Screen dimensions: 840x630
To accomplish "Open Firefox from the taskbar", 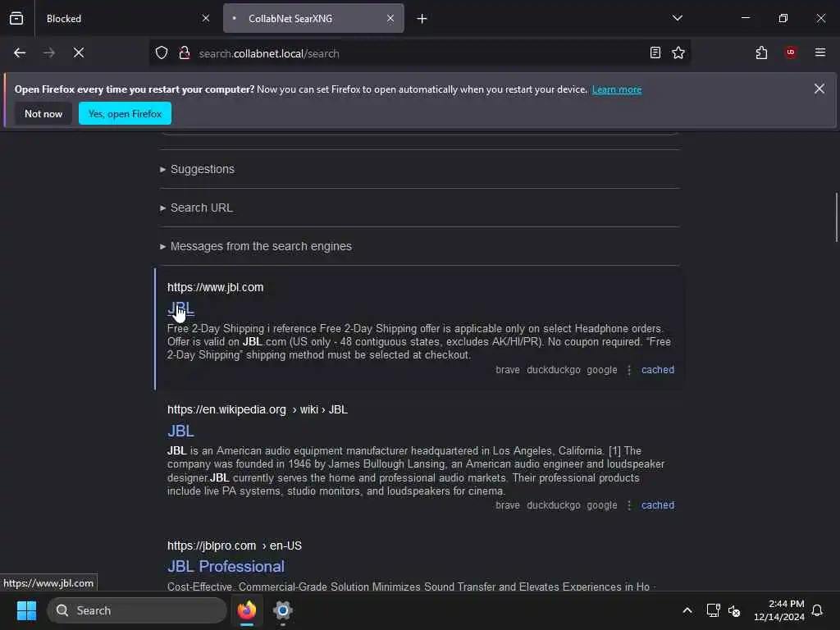I will (x=247, y=610).
